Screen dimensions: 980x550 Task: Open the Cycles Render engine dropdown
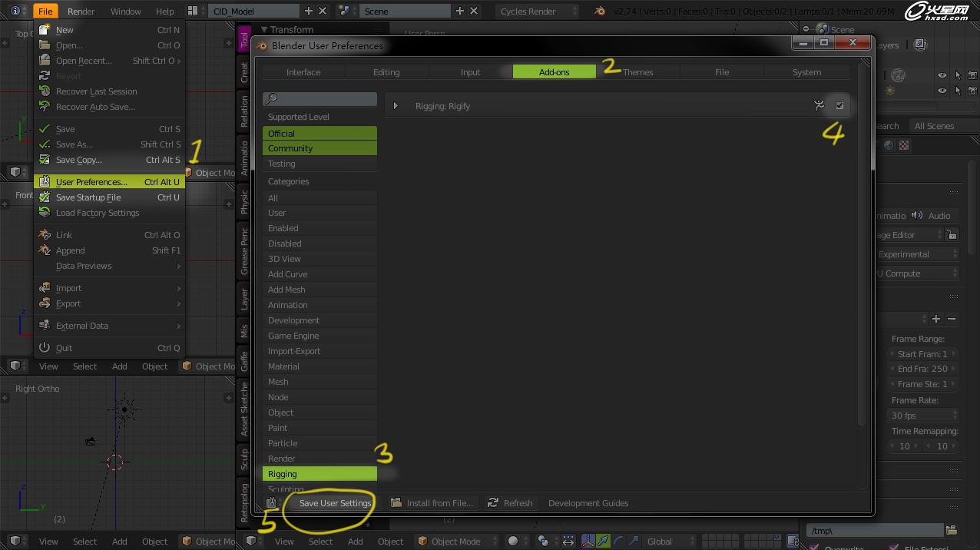click(x=538, y=12)
